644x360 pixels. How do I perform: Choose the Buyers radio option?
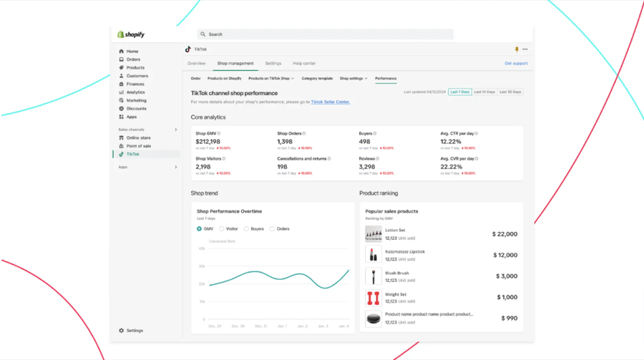(x=246, y=229)
